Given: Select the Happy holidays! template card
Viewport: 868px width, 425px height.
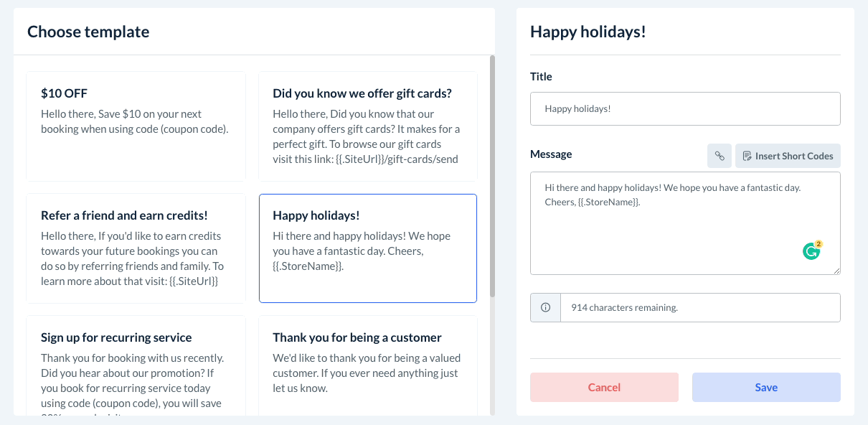Looking at the screenshot, I should pyautogui.click(x=367, y=248).
